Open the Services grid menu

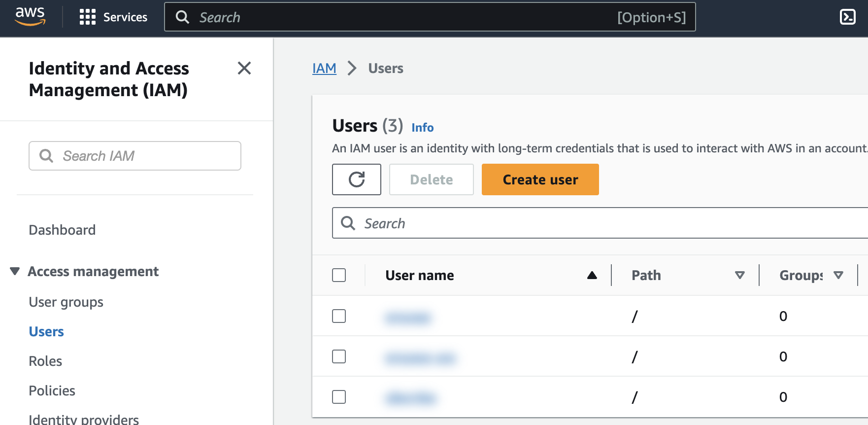coord(88,17)
